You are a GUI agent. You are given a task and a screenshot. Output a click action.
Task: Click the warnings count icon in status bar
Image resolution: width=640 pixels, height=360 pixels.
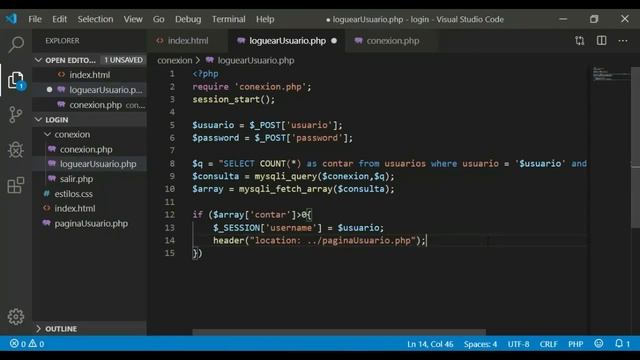(x=33, y=344)
